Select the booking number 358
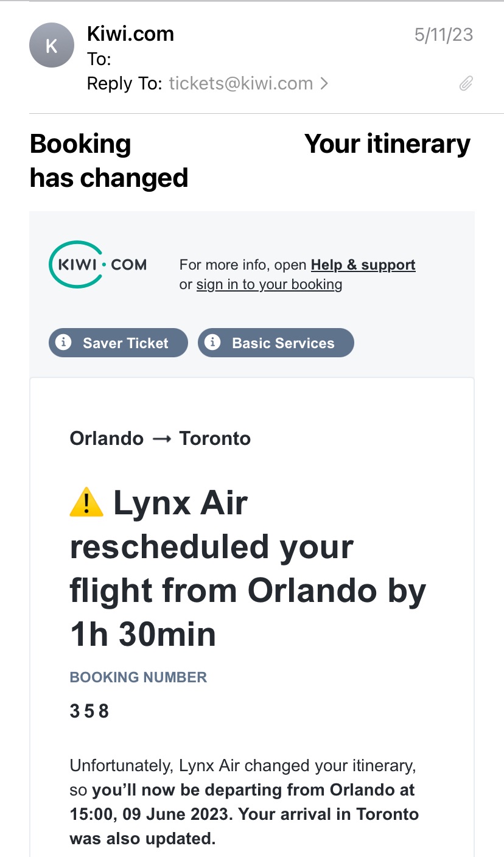 click(x=89, y=711)
